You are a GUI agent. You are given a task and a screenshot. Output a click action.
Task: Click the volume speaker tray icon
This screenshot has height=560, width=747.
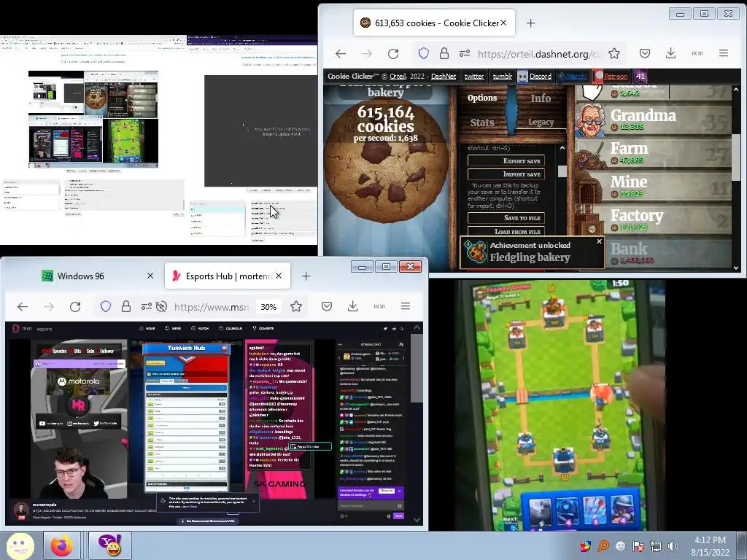pyautogui.click(x=673, y=546)
